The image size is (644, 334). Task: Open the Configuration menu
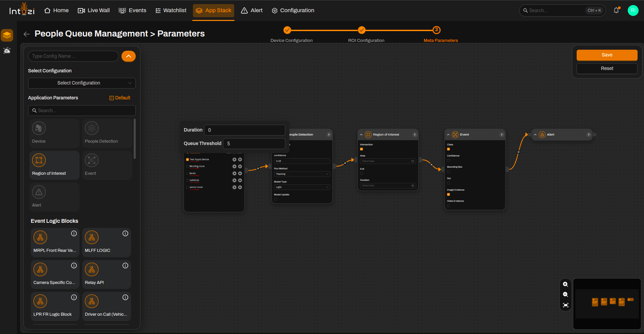(x=293, y=10)
